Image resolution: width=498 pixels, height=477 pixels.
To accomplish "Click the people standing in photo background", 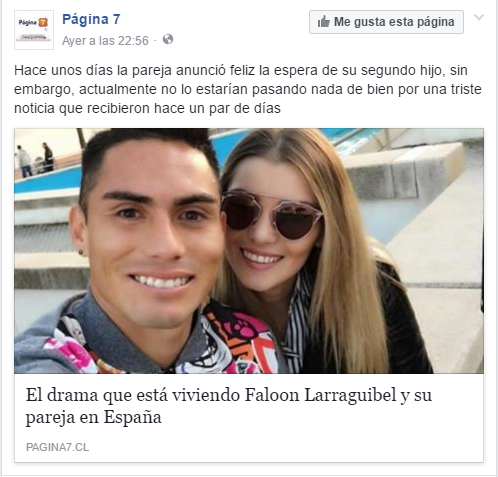I will [35, 159].
